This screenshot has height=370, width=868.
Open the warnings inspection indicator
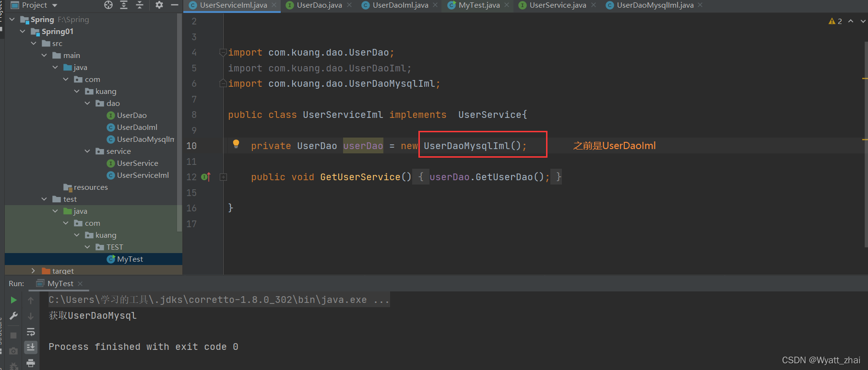835,21
